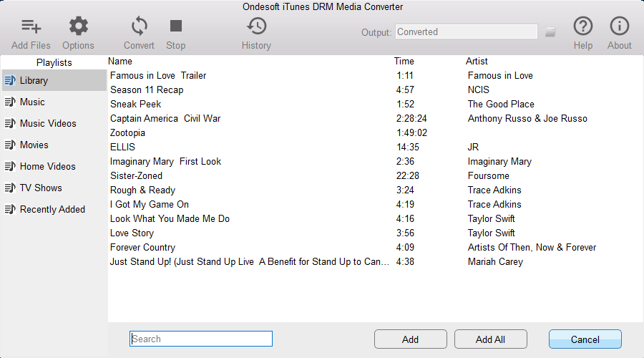Select the Zootopia row in list
This screenshot has height=358, width=644.
[128, 132]
